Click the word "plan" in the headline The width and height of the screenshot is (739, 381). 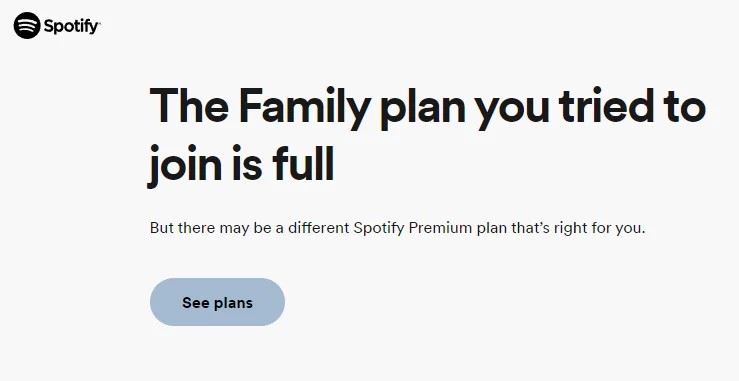pyautogui.click(x=422, y=108)
